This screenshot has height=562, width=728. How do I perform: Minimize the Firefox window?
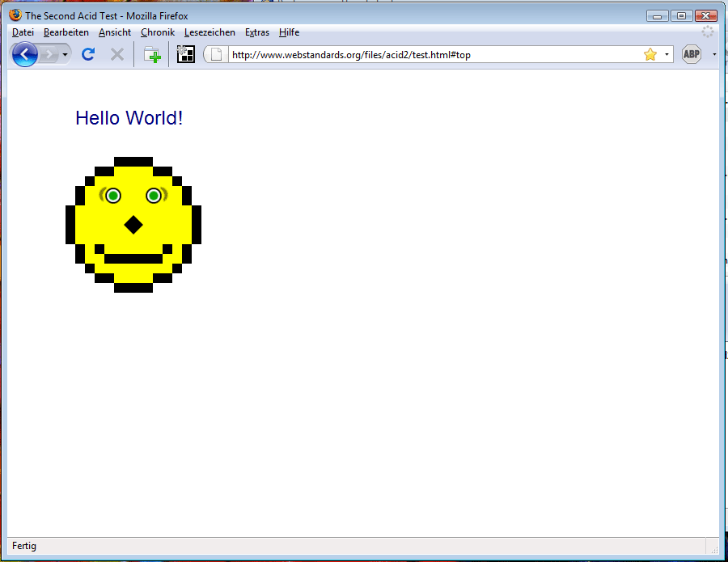point(658,16)
